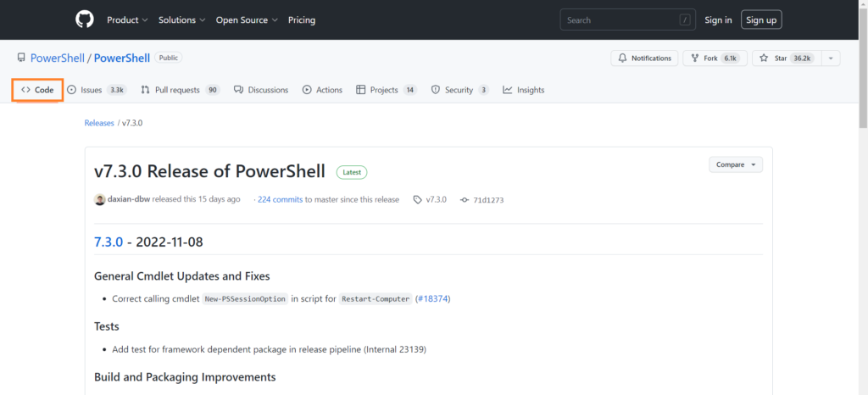Screen dimensions: 868x395
Task: Go to the Pricing page
Action: pos(302,19)
